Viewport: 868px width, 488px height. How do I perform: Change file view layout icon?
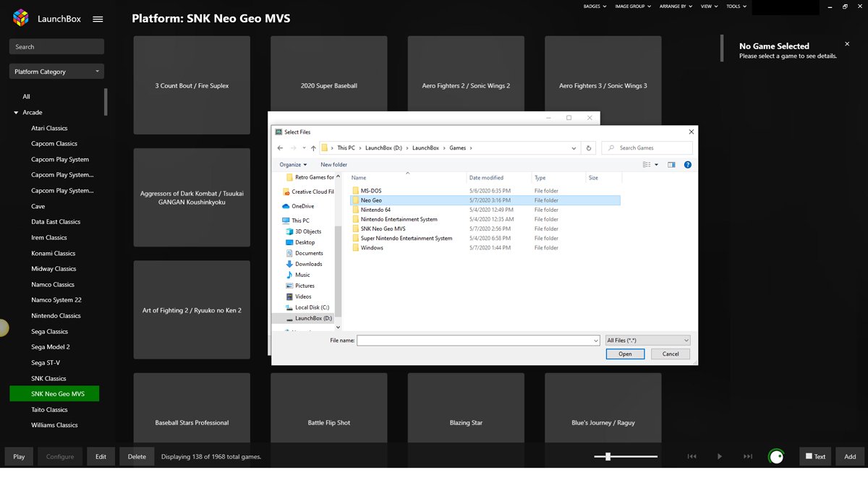pos(647,165)
